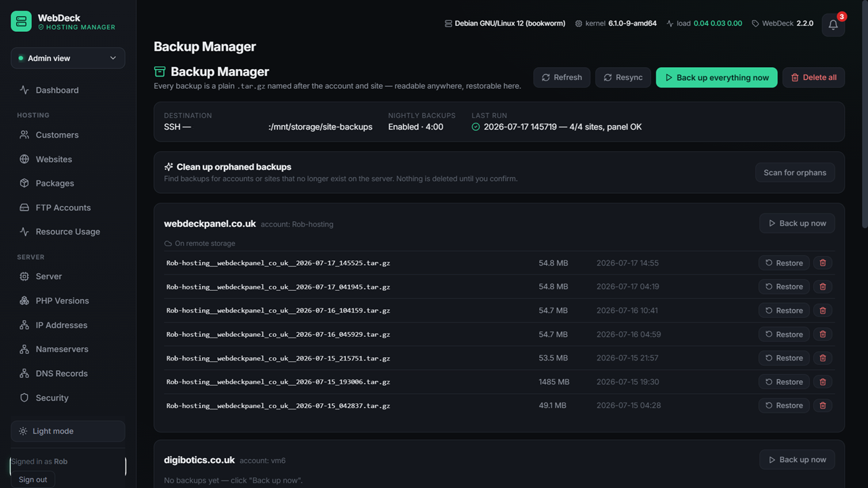Viewport: 868px width, 488px height.
Task: Click the Server chip icon
Action: tap(24, 277)
